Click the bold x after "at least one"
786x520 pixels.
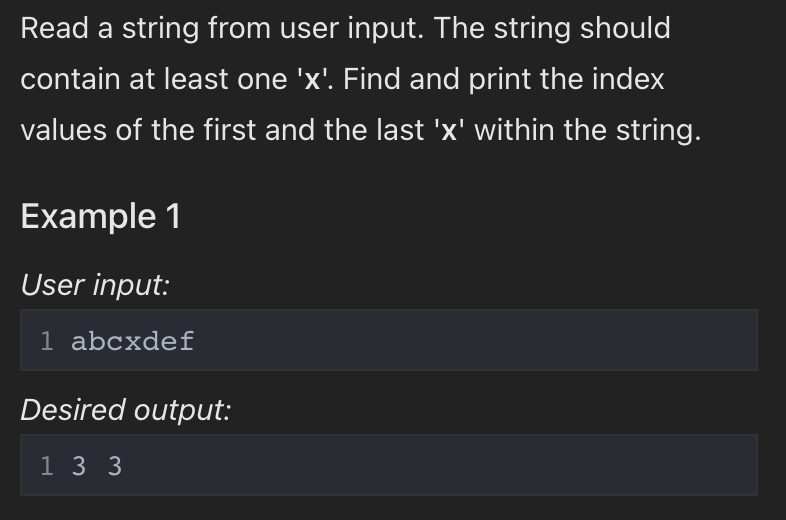(312, 80)
